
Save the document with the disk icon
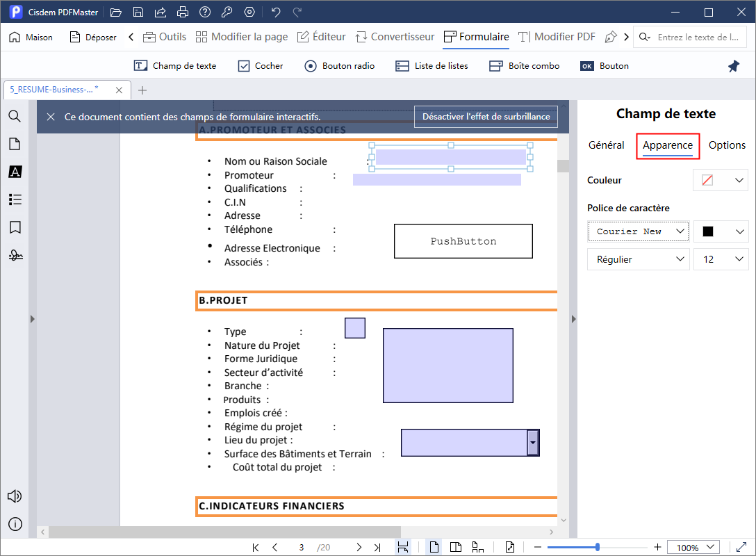pyautogui.click(x=138, y=12)
